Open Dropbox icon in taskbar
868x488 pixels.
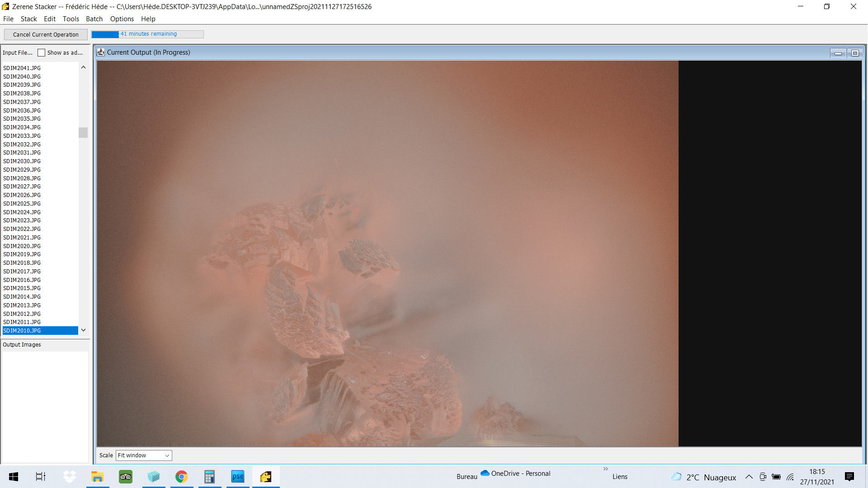point(70,477)
